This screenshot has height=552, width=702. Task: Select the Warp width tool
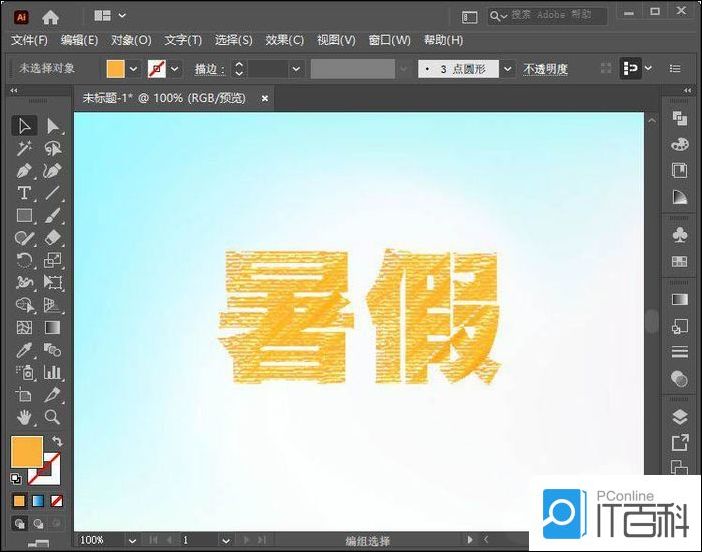click(24, 282)
